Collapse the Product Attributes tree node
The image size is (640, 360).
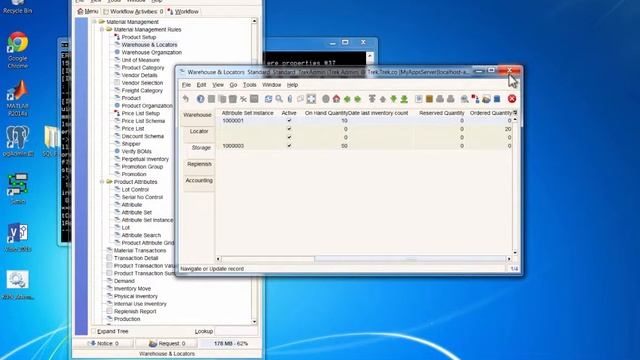(x=102, y=182)
